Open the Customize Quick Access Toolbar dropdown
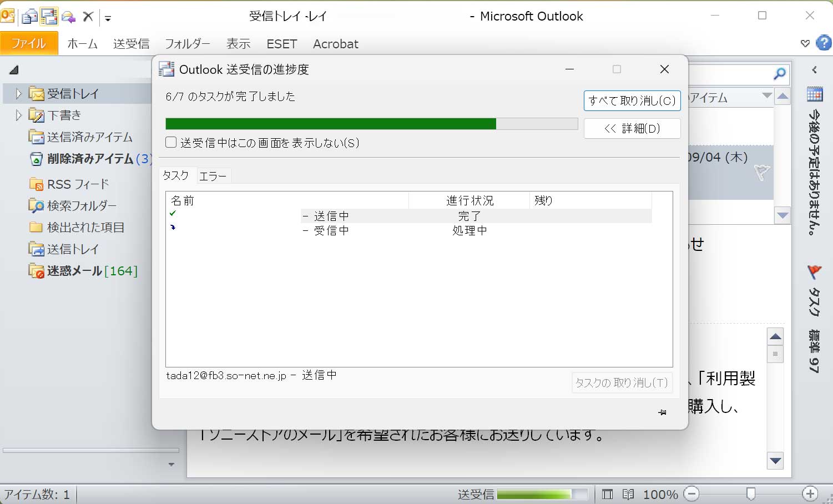833x504 pixels. tap(108, 18)
